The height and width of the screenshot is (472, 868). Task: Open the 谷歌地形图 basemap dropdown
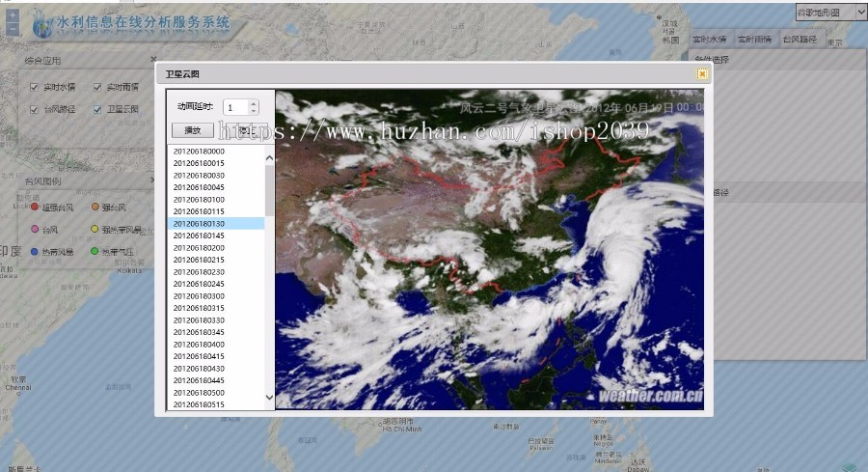(831, 13)
